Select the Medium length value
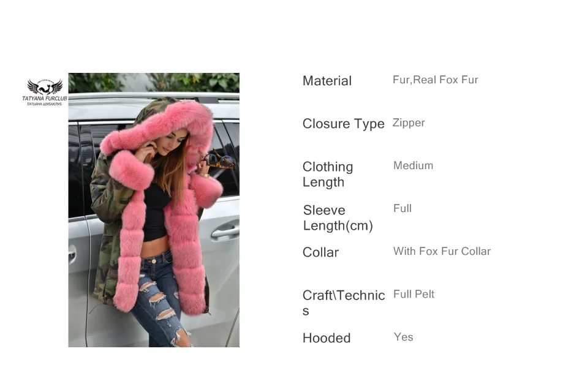Screen dimensions: 582x392 pyautogui.click(x=413, y=165)
